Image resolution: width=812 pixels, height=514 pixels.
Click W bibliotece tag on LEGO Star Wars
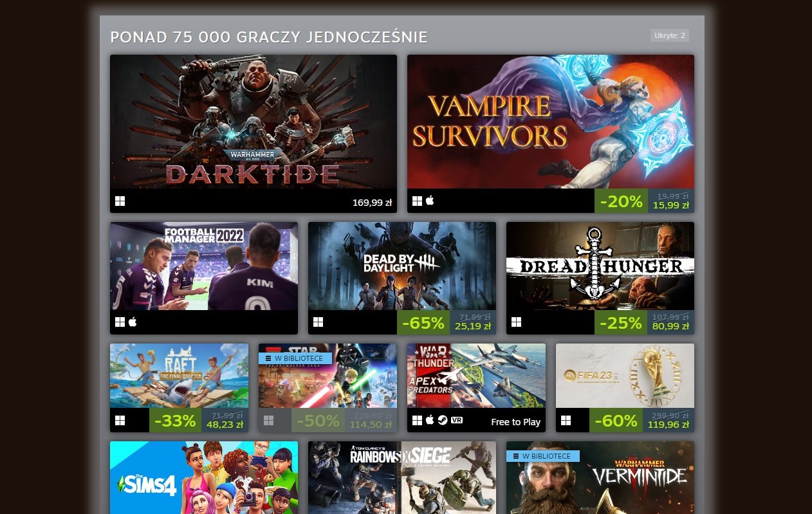coord(295,358)
